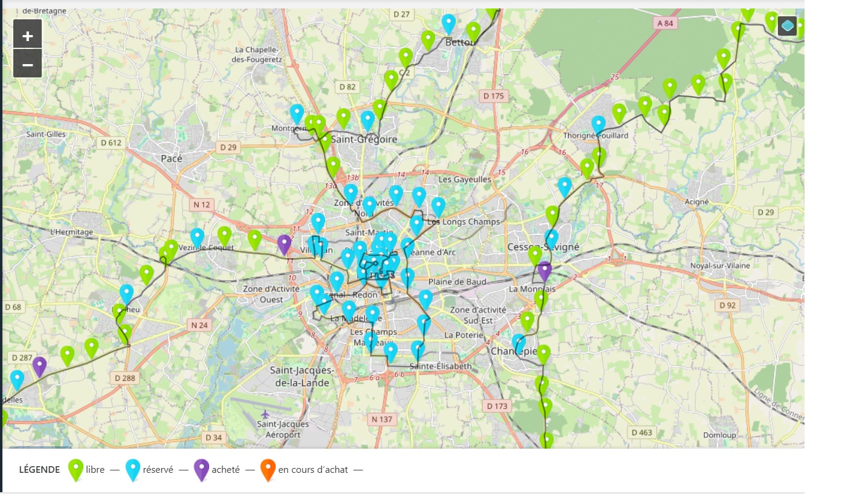Select the blue marker at Les Longs Champs
The image size is (868, 494).
click(438, 206)
